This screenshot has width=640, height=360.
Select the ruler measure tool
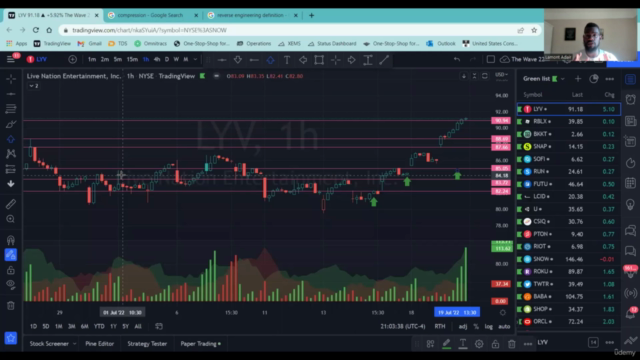point(11,204)
